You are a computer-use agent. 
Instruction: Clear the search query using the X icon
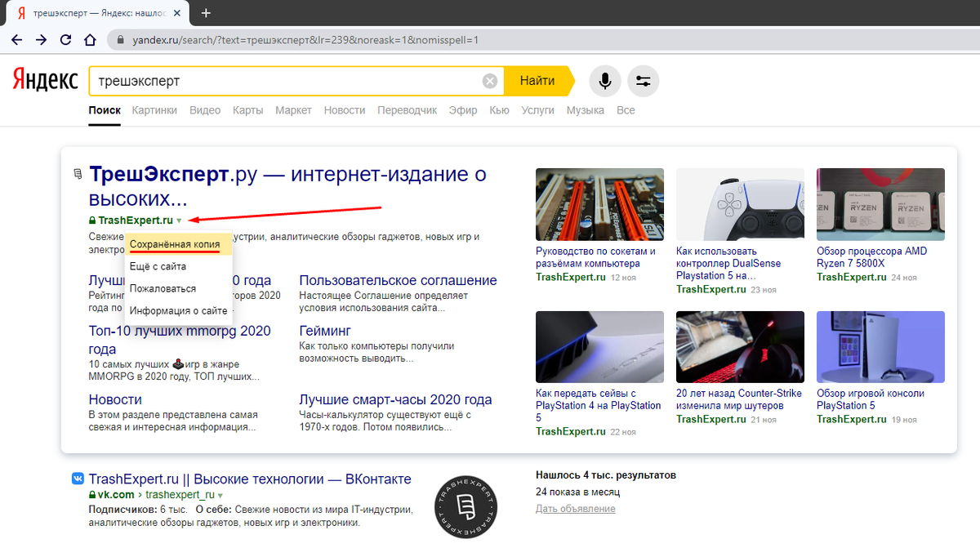click(490, 80)
